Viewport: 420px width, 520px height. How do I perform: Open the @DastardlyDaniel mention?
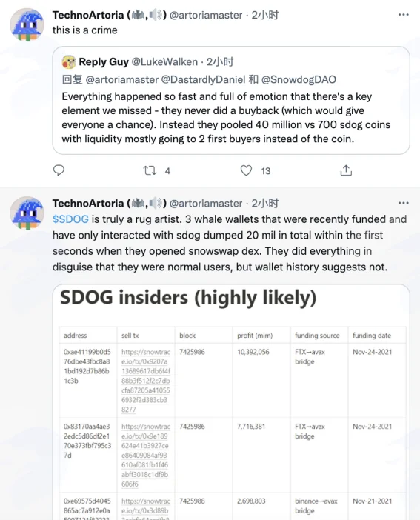[203, 79]
